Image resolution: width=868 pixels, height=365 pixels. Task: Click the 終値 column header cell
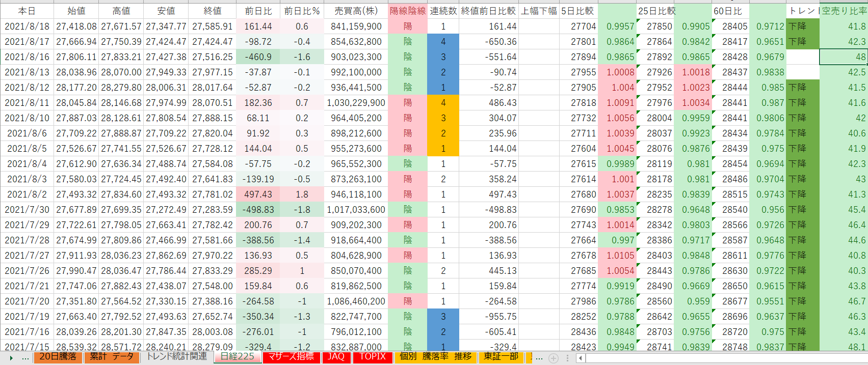point(212,11)
